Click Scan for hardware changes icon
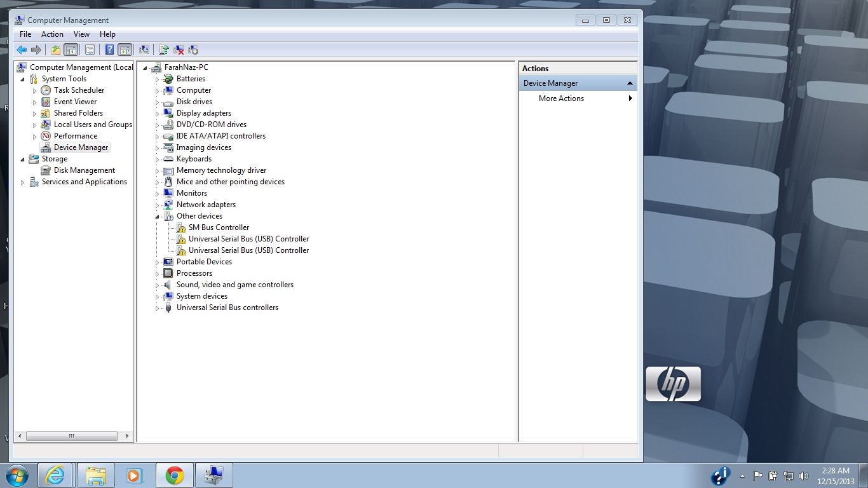Viewport: 868px width, 488px height. [144, 50]
